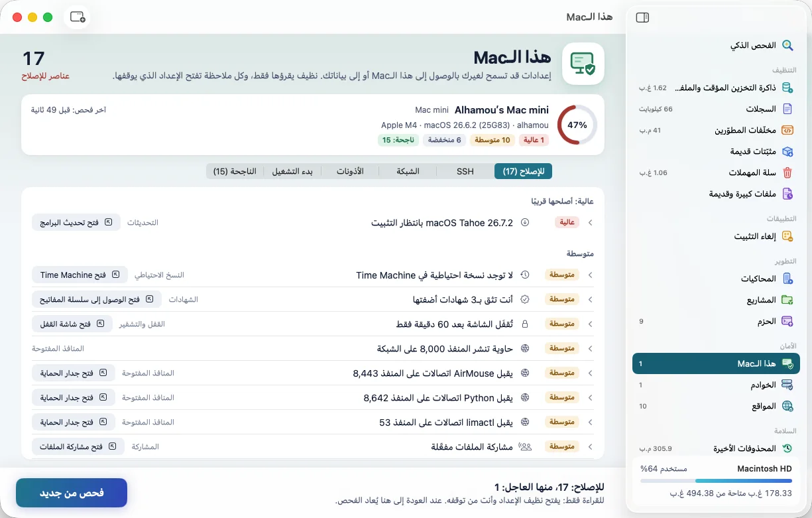Expand the Time Machine backup finding row
Screen dimensions: 812x518
[589, 275]
